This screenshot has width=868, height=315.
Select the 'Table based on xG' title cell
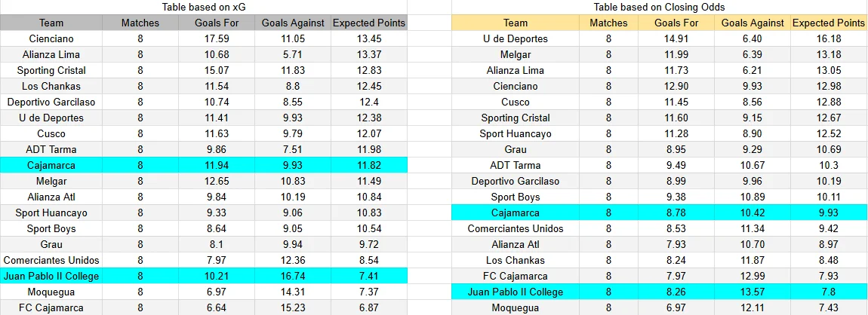pos(204,8)
